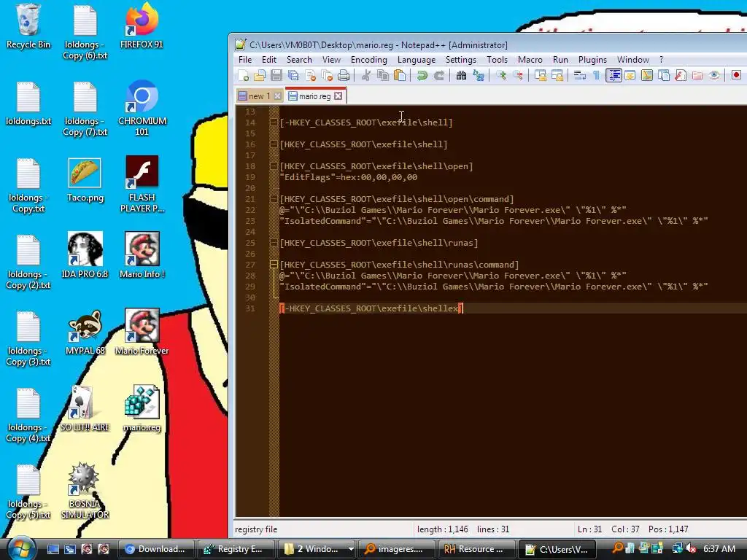Click status bar text 'Ln : 31'
Viewport: 747px width, 560px height.
(x=589, y=529)
